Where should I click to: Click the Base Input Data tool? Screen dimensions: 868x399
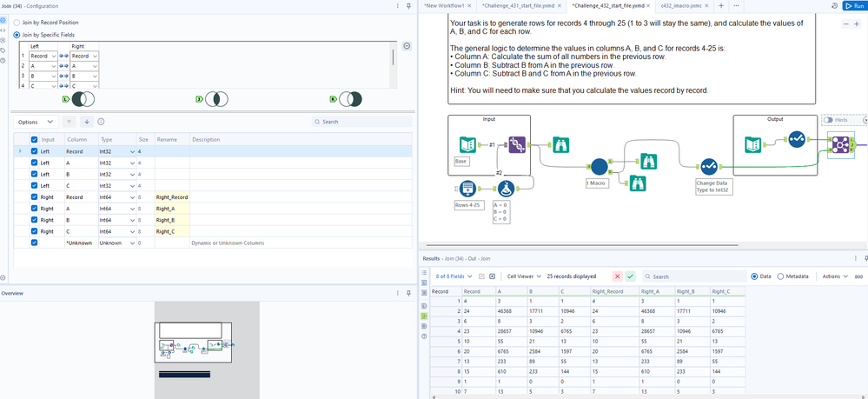[x=467, y=144]
